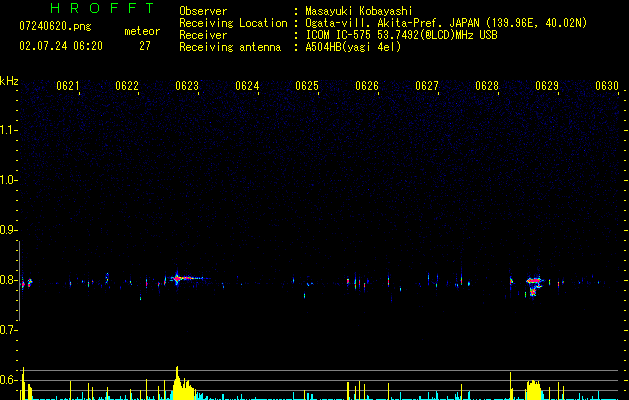The height and width of the screenshot is (400, 629).
Task: Click the 0629 time marker
Action: (x=547, y=85)
